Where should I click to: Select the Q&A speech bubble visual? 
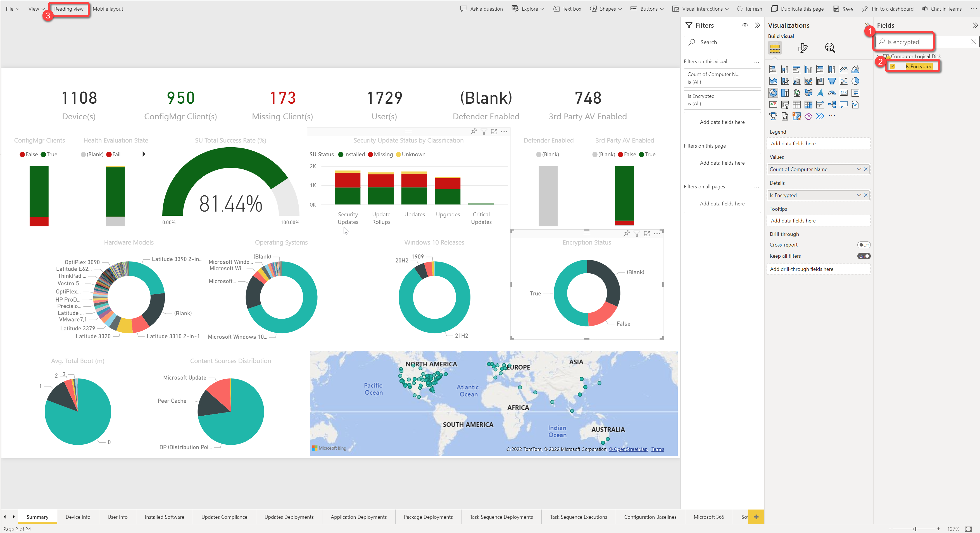coord(843,105)
